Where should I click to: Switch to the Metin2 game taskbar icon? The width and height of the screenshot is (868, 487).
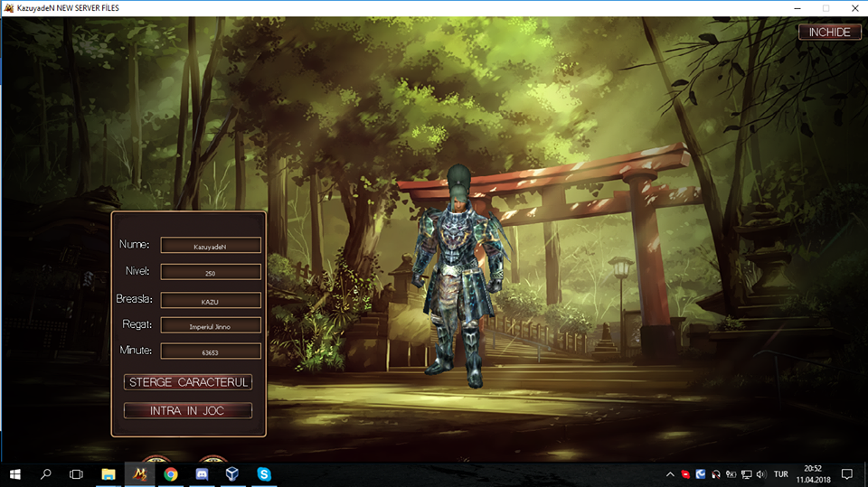coord(139,474)
